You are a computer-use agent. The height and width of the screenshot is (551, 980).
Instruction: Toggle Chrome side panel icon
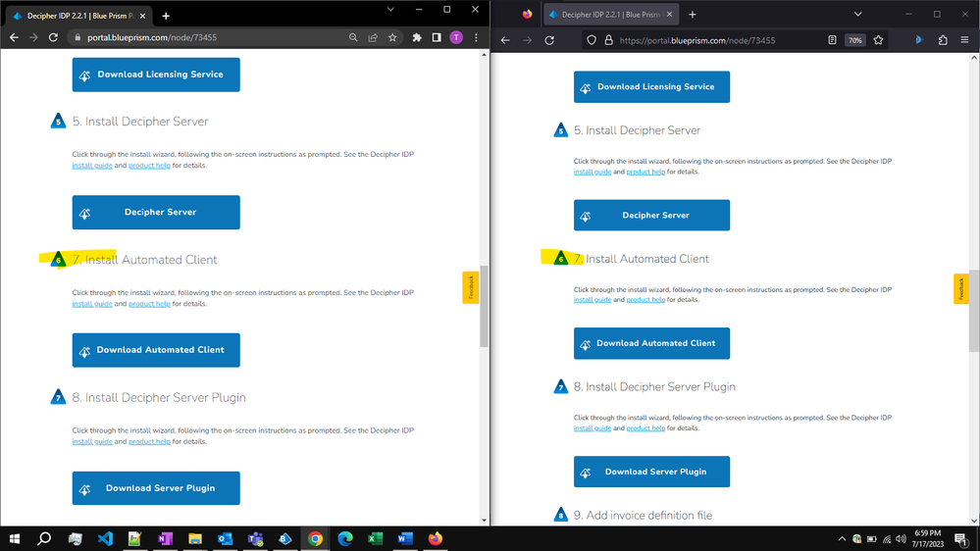(x=437, y=37)
